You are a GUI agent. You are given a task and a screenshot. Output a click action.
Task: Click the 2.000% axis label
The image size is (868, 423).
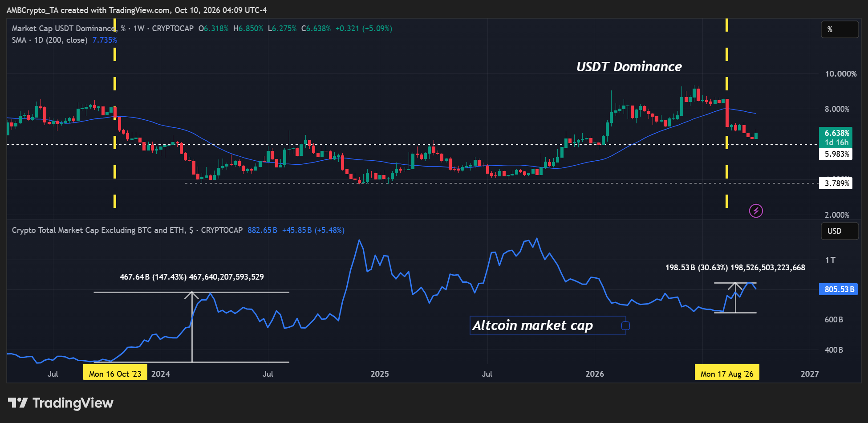click(x=837, y=215)
